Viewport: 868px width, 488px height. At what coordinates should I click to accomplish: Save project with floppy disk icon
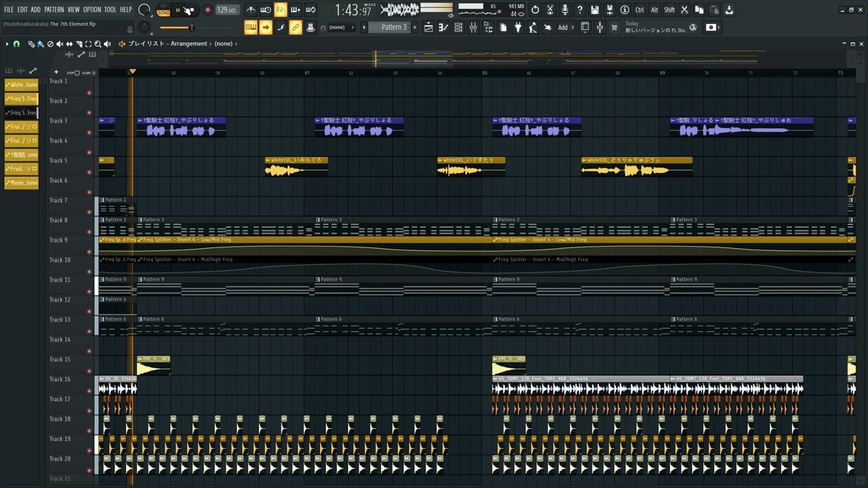(595, 9)
